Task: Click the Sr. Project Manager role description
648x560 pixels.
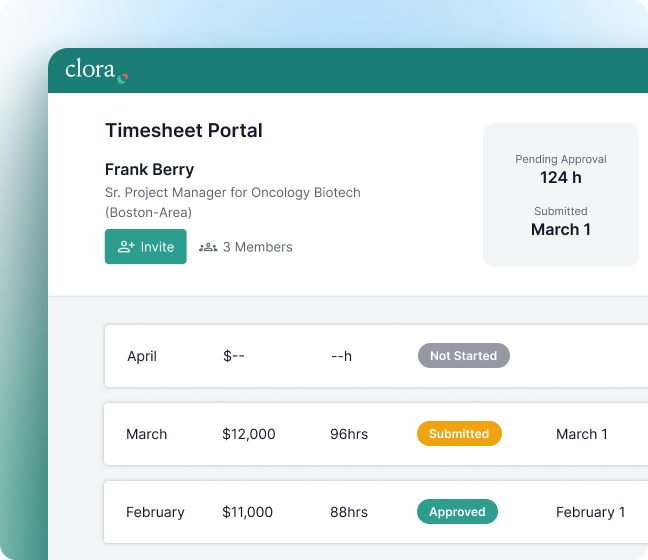Action: click(233, 193)
